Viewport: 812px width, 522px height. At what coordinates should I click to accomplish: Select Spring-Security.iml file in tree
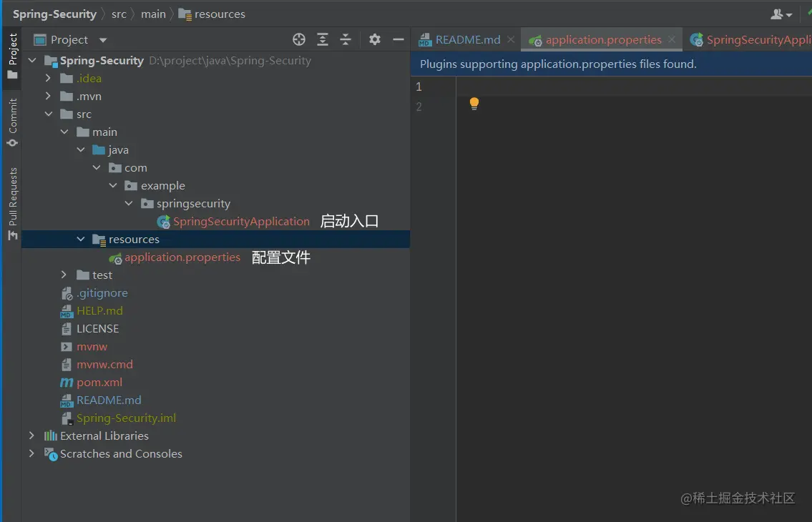tap(127, 418)
